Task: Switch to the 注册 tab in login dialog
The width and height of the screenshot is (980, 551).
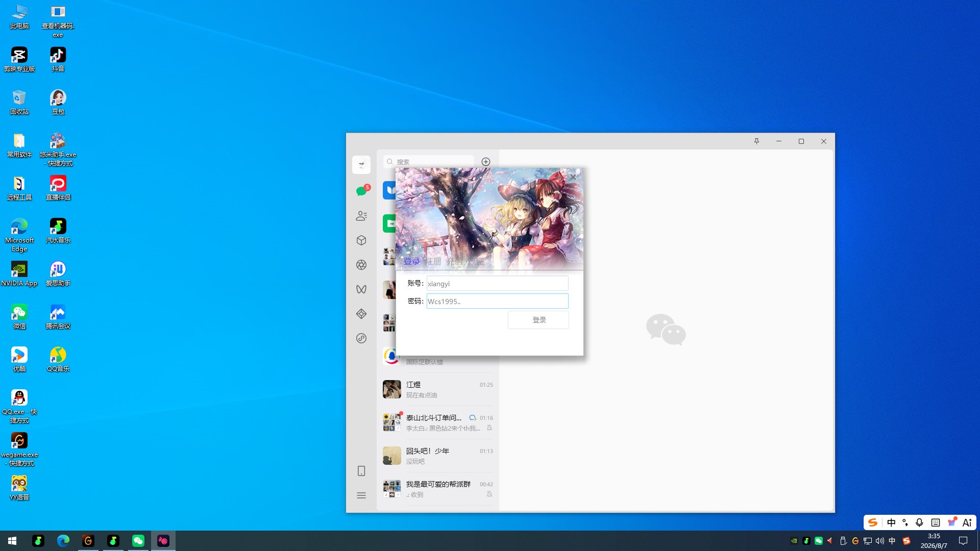Action: pos(433,261)
